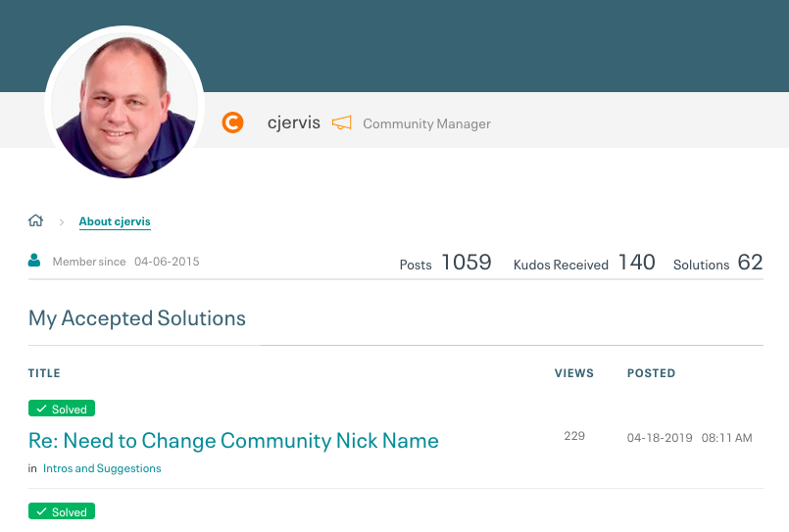The width and height of the screenshot is (789, 532).
Task: Open "Re: Need to Change Community Nick Name"
Action: (x=233, y=440)
